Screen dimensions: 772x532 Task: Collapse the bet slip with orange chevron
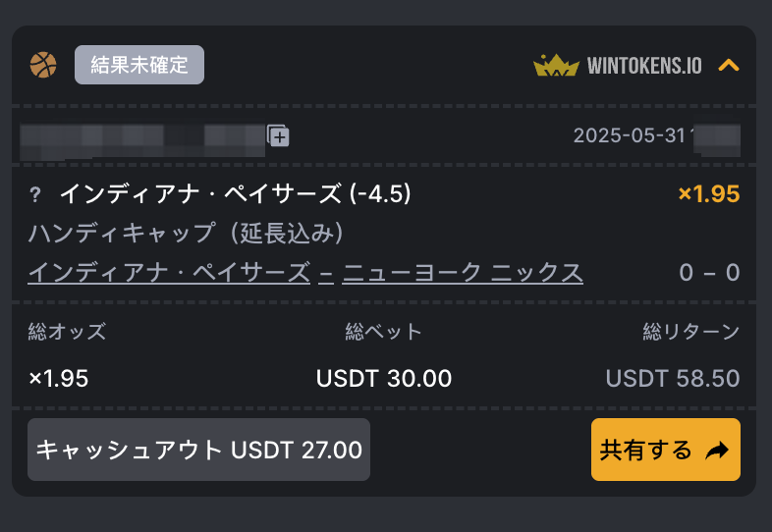click(729, 66)
